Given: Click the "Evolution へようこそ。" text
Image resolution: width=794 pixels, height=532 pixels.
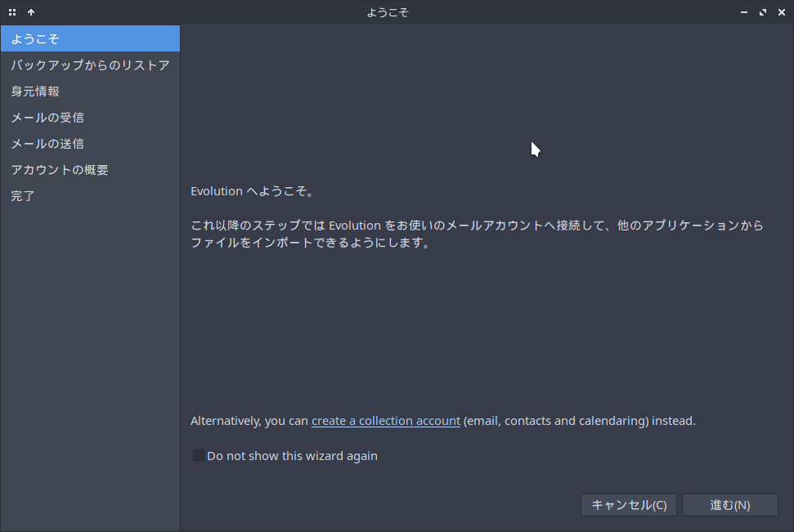Looking at the screenshot, I should [253, 191].
